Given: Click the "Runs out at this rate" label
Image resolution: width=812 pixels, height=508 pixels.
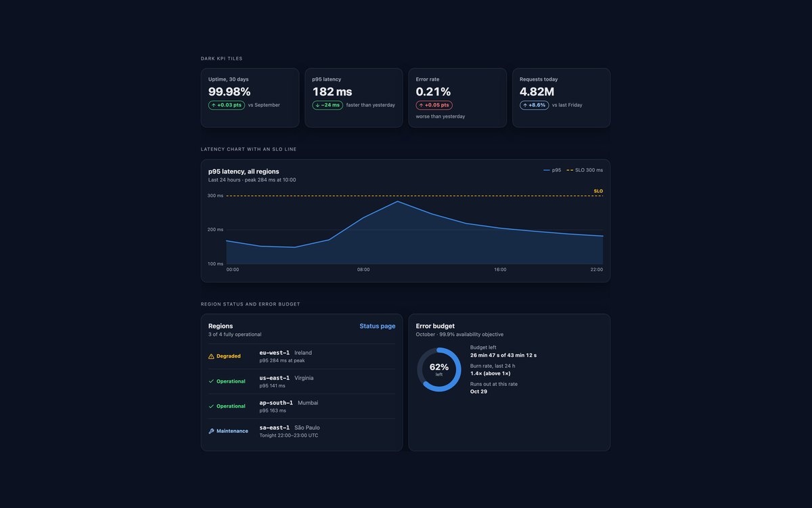Looking at the screenshot, I should [494, 384].
